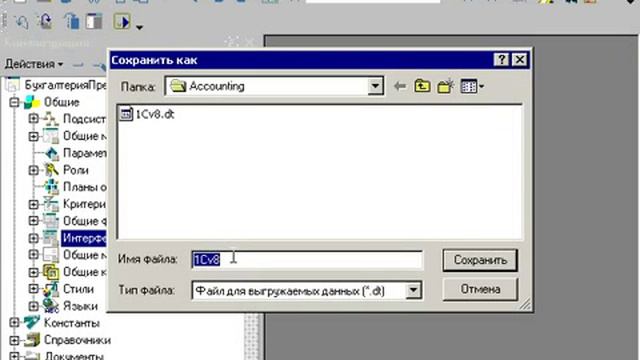Click the help question mark button in the Save dialog
The width and height of the screenshot is (640, 360).
(501, 60)
